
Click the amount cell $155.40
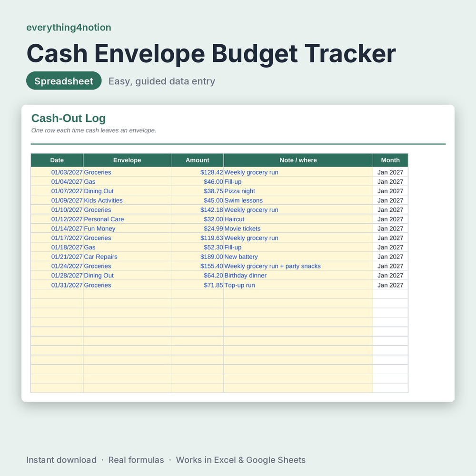coord(198,266)
